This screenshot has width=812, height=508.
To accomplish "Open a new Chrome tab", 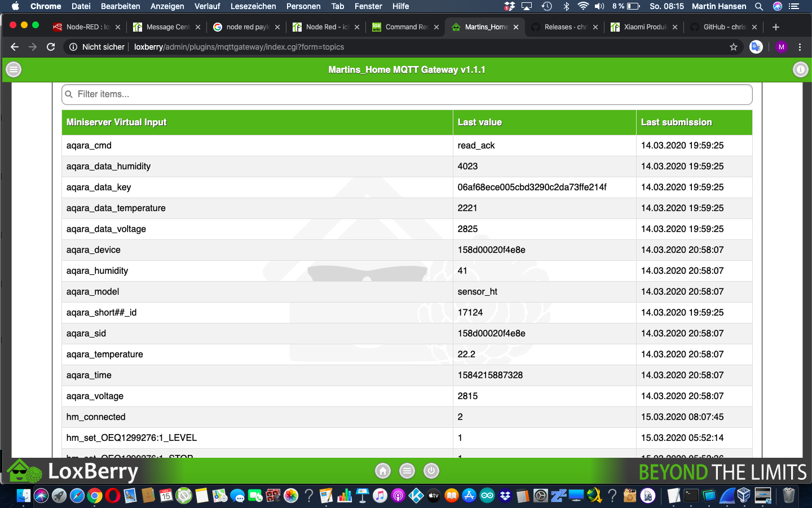I will pyautogui.click(x=776, y=27).
